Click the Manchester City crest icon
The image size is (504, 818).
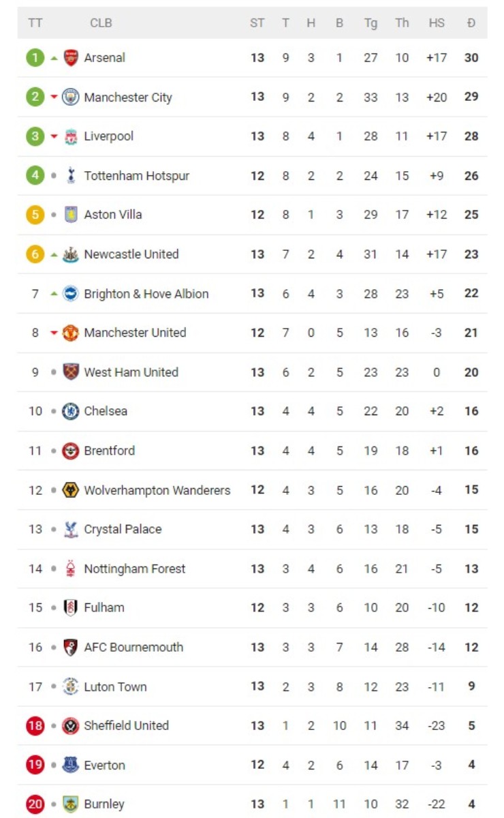[71, 97]
